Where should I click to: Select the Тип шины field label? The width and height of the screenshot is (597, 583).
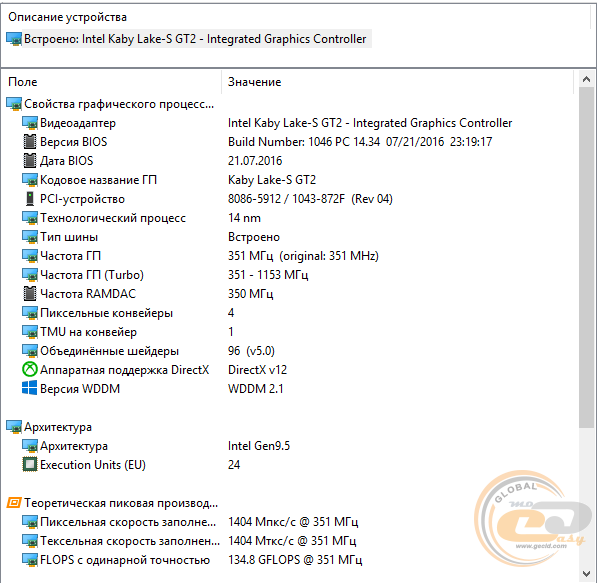(x=69, y=237)
